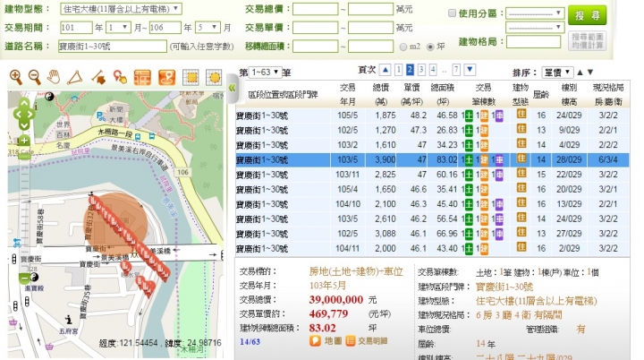Viewport: 644px width, 360px height.
Task: Sort results ascending with up triangle
Action: coord(580,73)
